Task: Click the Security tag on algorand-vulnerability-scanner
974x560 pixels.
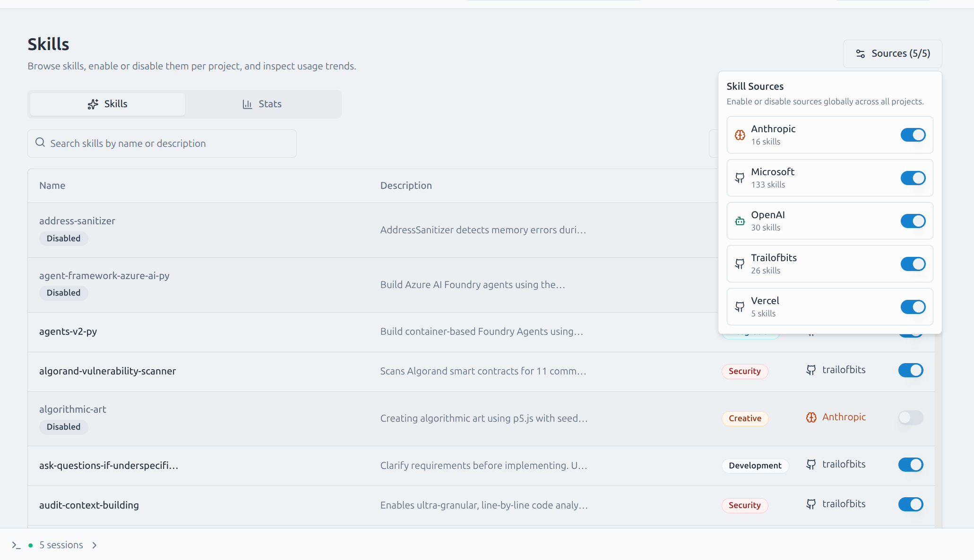Action: click(744, 371)
